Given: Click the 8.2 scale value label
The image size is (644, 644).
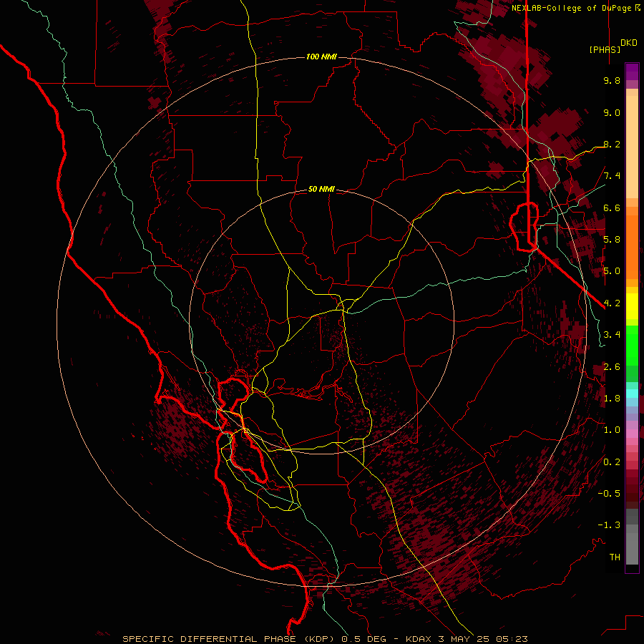Looking at the screenshot, I should 612,144.
